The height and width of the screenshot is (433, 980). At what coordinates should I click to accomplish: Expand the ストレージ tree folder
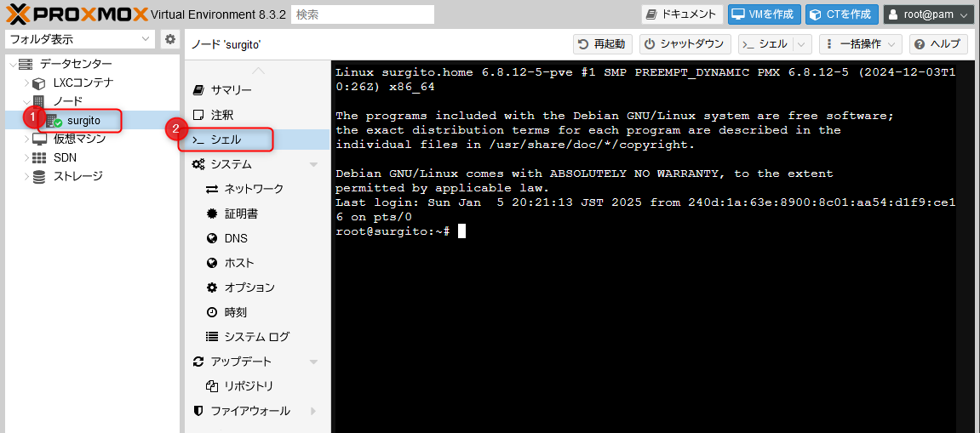coord(27,177)
